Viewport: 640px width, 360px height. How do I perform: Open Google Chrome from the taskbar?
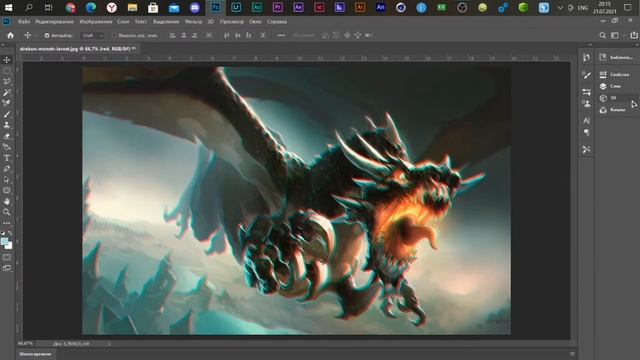70,7
